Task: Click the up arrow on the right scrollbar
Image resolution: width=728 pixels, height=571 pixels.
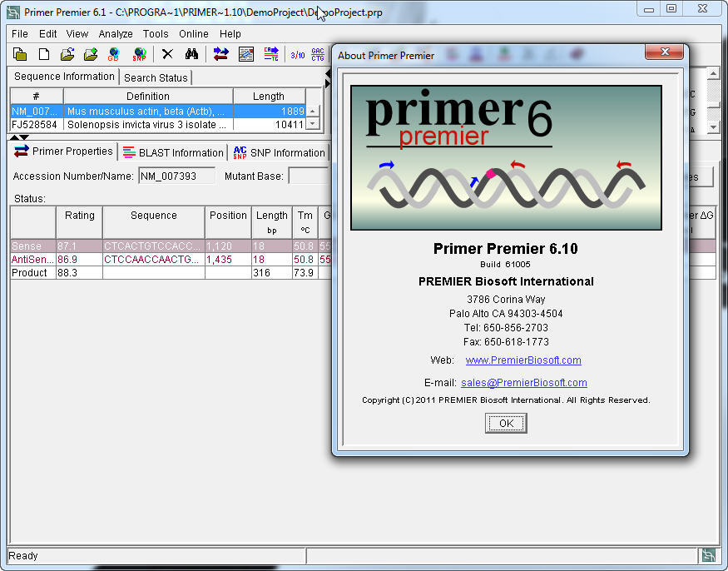Action: point(711,72)
